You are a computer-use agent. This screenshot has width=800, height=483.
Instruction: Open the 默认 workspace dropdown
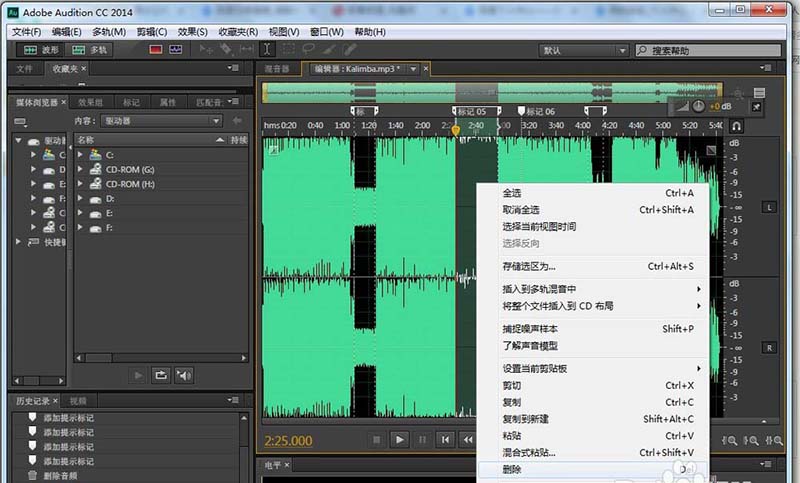pyautogui.click(x=583, y=50)
